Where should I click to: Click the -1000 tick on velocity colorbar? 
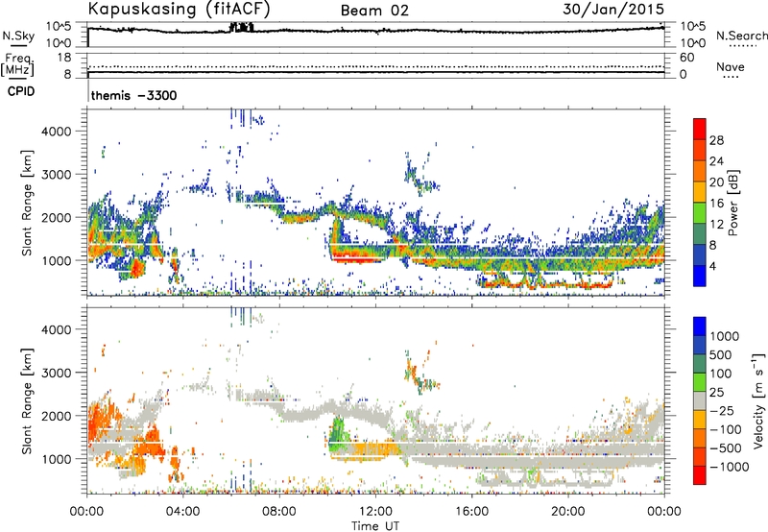point(729,467)
